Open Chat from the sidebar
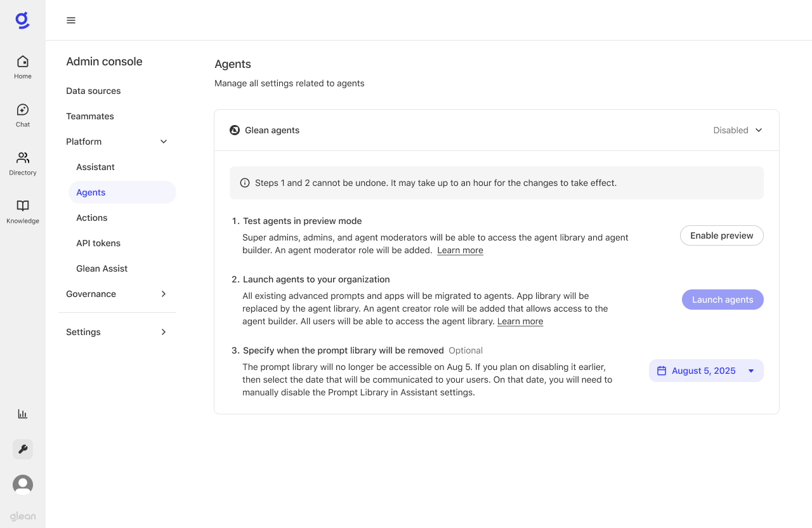The width and height of the screenshot is (812, 528). pos(23,115)
